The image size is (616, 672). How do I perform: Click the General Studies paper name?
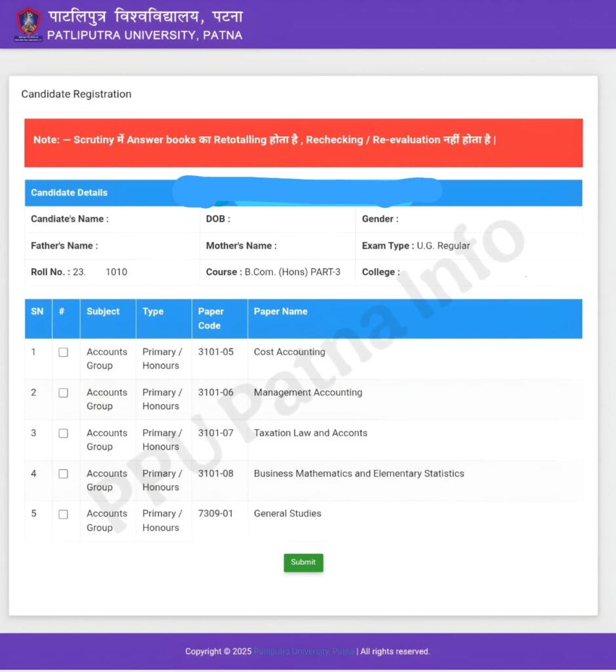[x=287, y=513]
